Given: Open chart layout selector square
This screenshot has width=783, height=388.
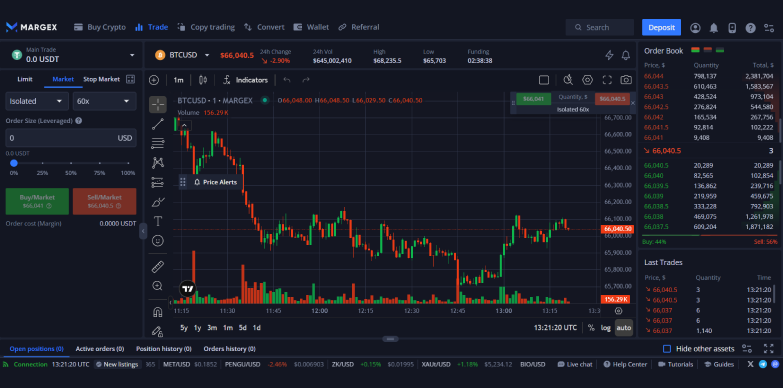Looking at the screenshot, I should tap(544, 80).
